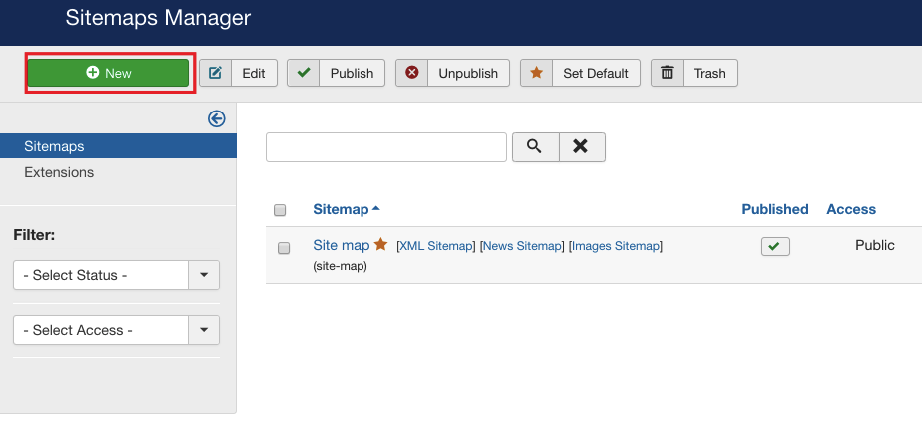This screenshot has height=425, width=922.
Task: Click the Set Default star icon
Action: (536, 73)
